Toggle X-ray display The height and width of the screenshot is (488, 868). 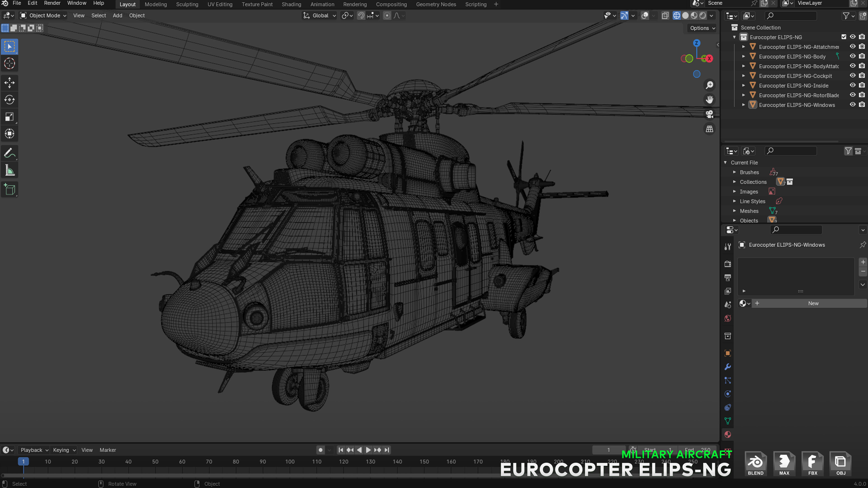point(665,16)
